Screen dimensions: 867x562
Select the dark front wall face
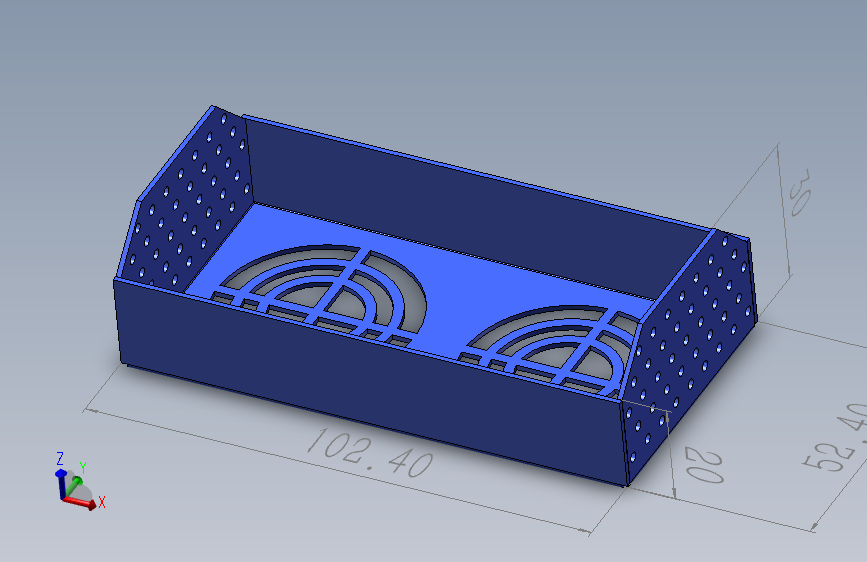(370, 382)
